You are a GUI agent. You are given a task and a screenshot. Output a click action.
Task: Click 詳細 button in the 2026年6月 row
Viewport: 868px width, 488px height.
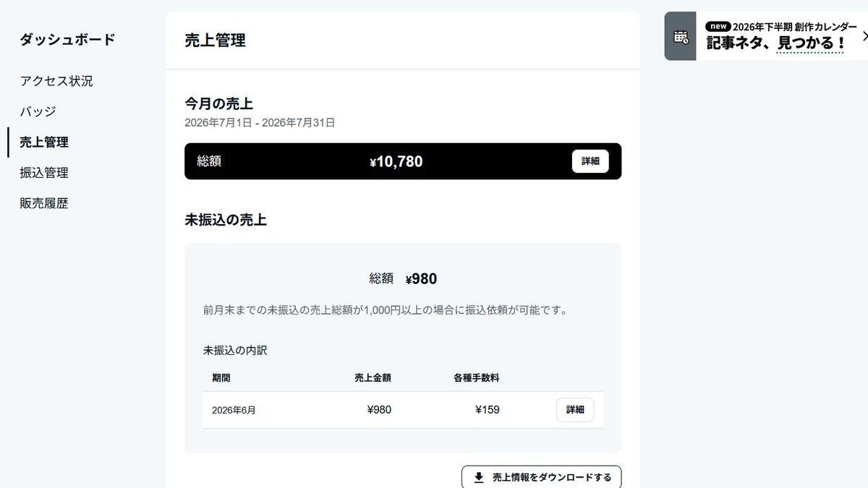(575, 409)
